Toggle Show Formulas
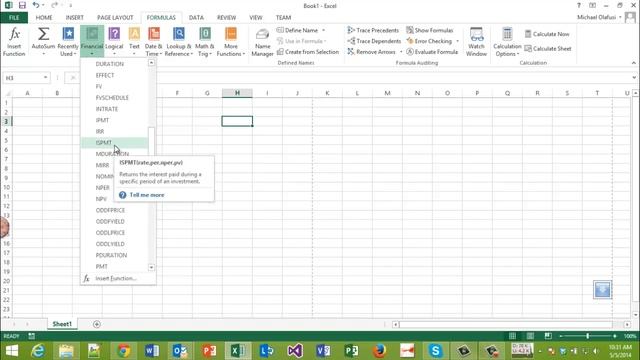Viewport: 640px width, 360px height. point(429,30)
